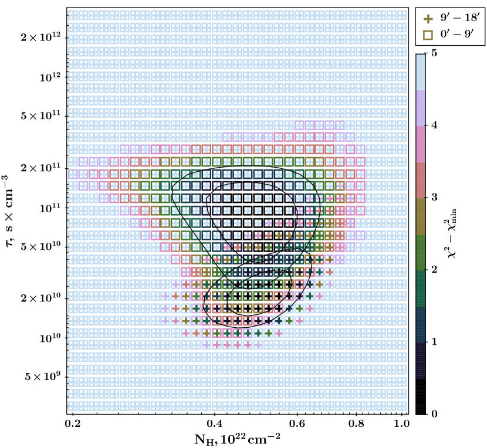The image size is (487, 448).
Task: Click the square marker icon in the legend
Action: (428, 35)
